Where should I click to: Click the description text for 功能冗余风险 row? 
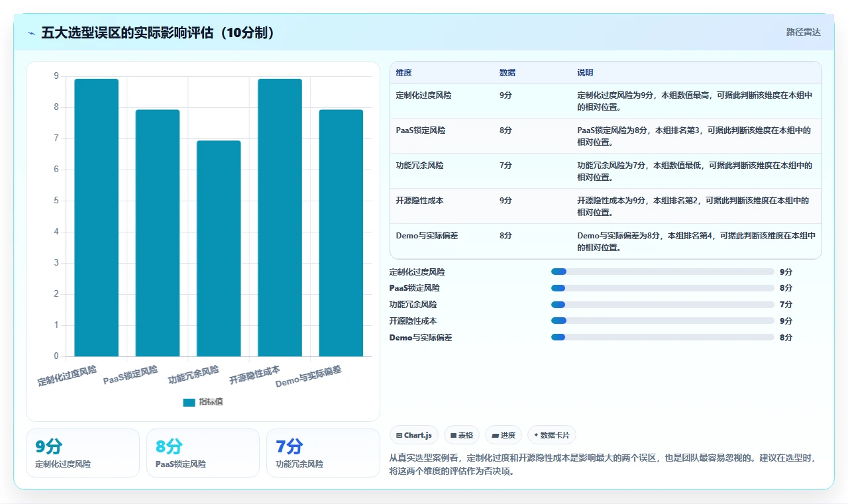694,172
